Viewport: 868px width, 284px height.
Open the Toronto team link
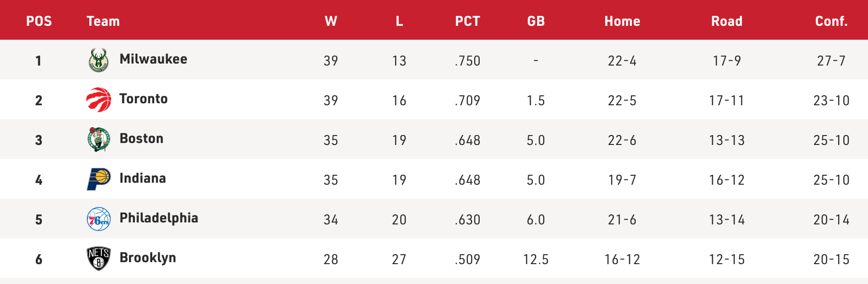coord(143,99)
